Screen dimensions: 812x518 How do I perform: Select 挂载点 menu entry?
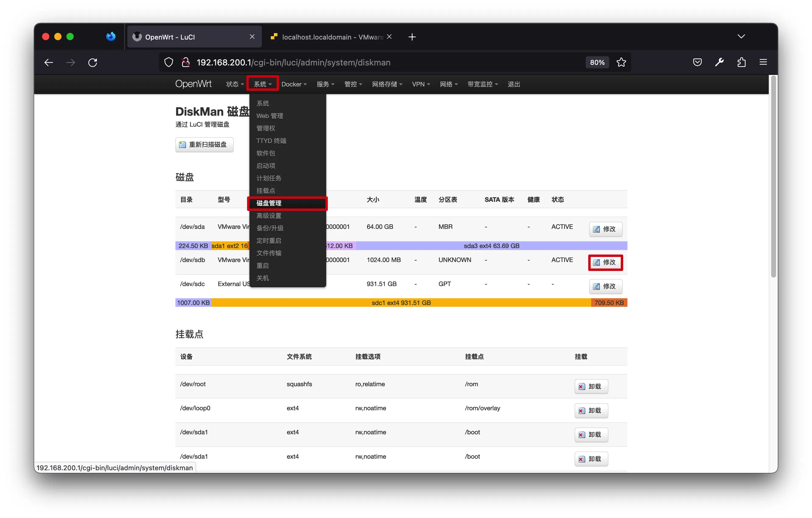288,191
